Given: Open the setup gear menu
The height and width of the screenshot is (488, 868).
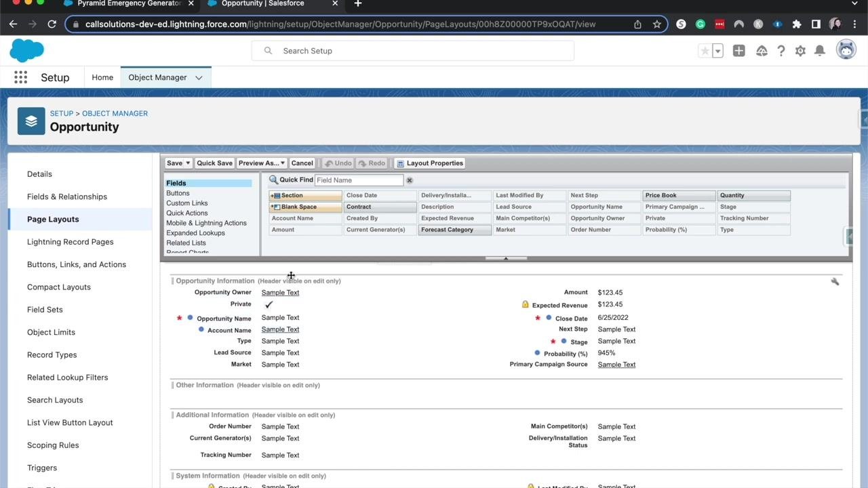Looking at the screenshot, I should coord(800,51).
